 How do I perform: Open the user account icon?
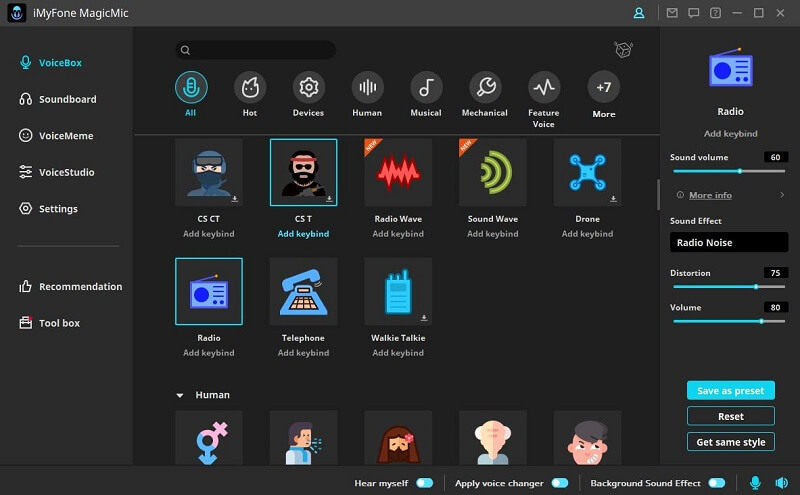(x=639, y=13)
